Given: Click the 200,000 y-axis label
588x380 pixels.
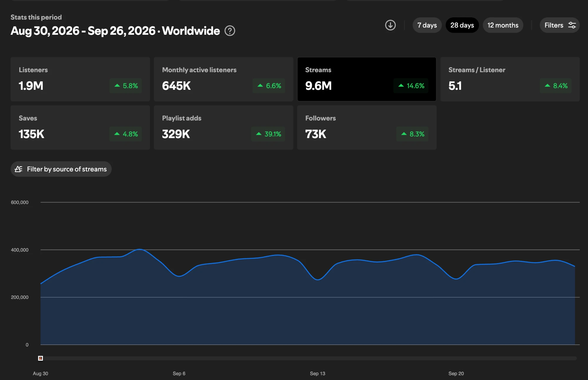Looking at the screenshot, I should [20, 297].
